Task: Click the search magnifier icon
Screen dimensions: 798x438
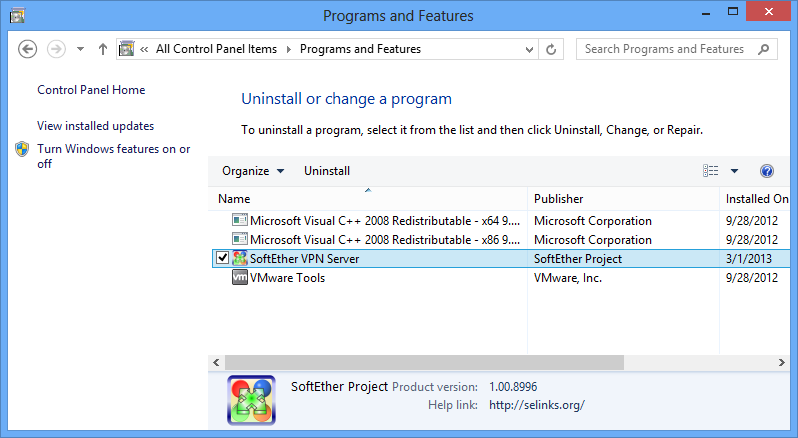Action: coord(763,49)
